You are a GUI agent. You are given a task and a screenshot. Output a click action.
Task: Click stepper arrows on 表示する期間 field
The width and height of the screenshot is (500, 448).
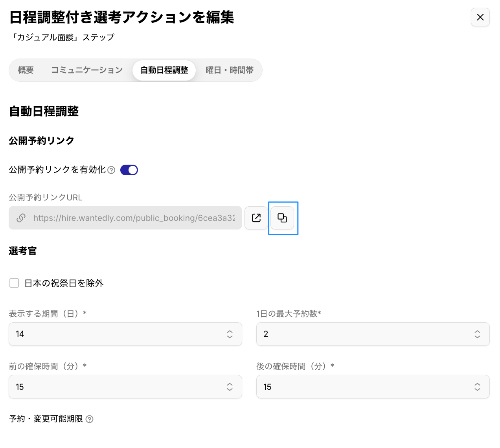click(230, 334)
